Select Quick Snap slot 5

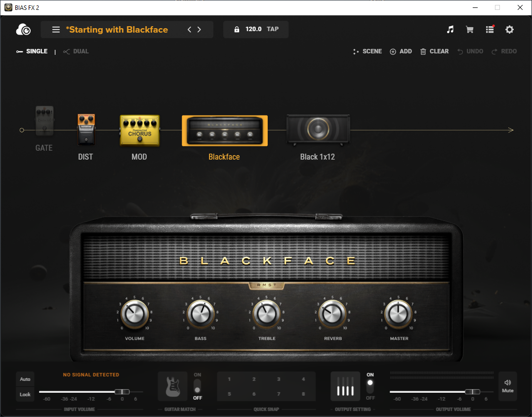(229, 394)
